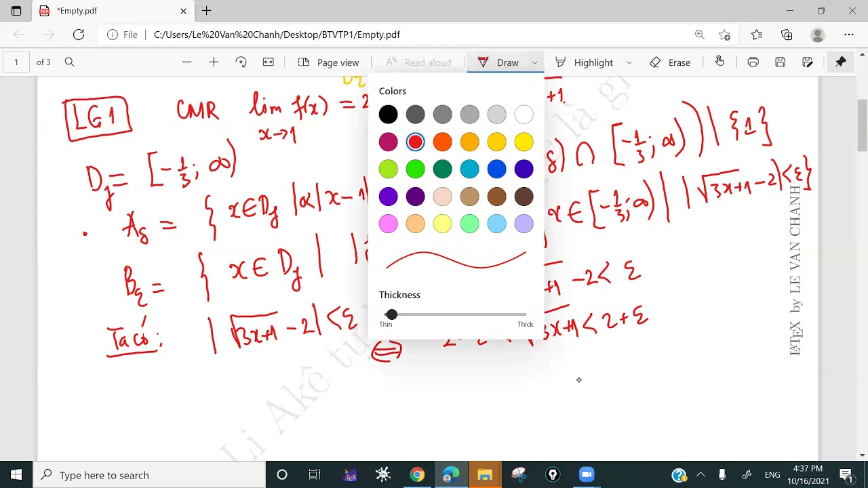Click the address bar URL
Image resolution: width=868 pixels, height=488 pixels.
(x=277, y=35)
